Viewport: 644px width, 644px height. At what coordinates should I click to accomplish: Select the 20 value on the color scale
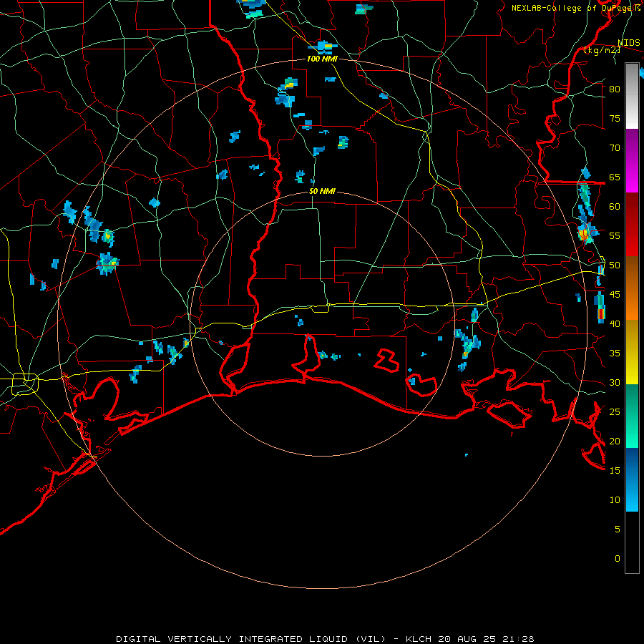coord(615,441)
